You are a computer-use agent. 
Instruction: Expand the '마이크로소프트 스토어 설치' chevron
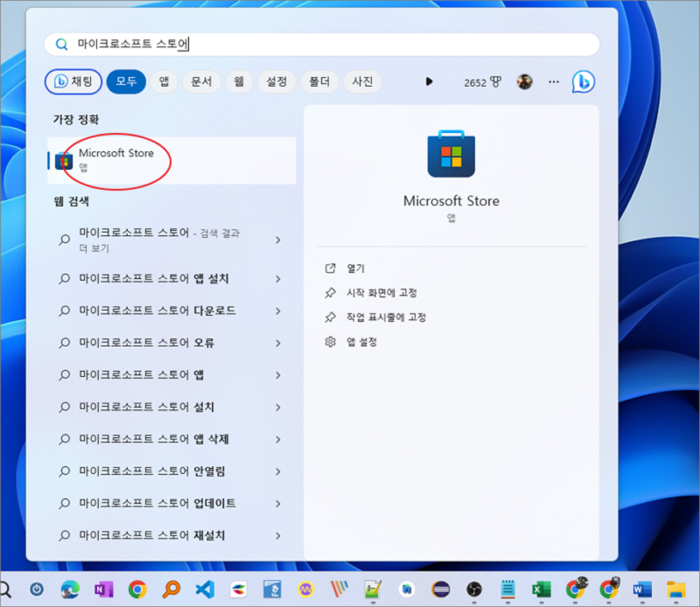[278, 407]
